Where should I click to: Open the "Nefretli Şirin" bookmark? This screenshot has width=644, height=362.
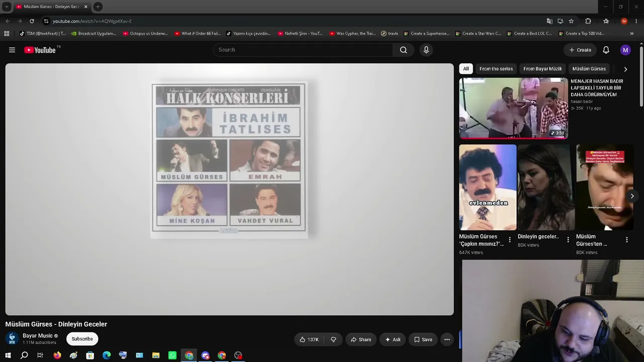(x=300, y=34)
